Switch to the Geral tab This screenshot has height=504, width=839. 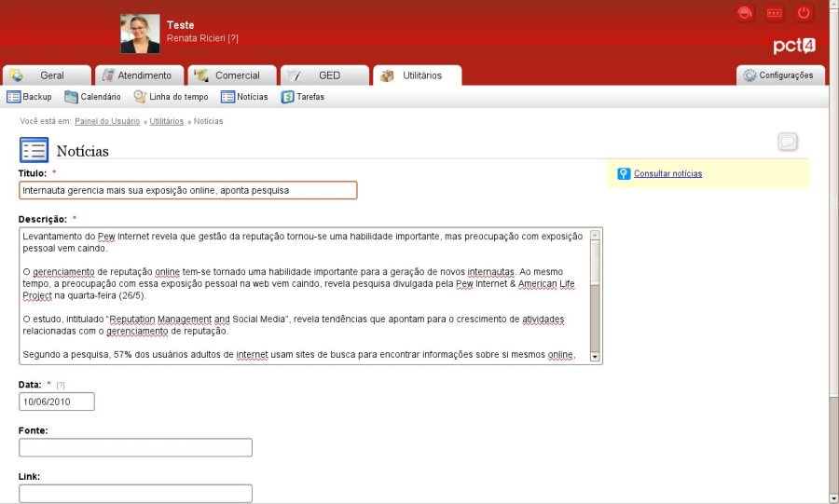click(48, 75)
